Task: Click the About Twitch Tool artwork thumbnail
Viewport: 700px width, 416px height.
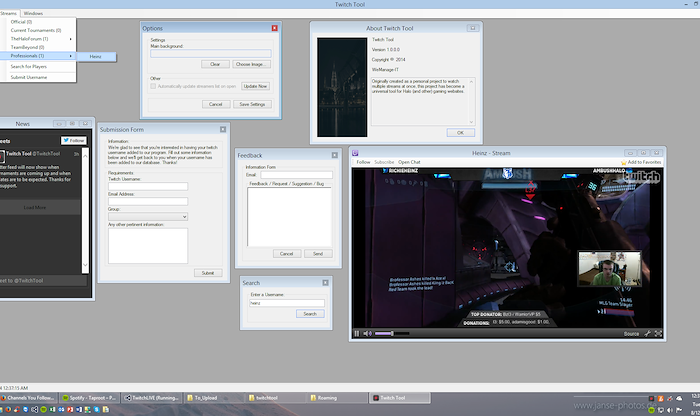Action: click(x=342, y=87)
